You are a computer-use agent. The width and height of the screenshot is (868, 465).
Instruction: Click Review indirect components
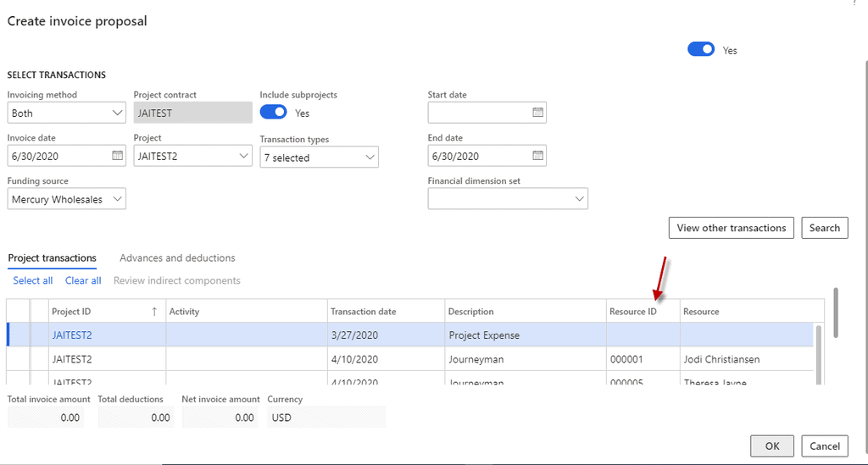[x=176, y=281]
